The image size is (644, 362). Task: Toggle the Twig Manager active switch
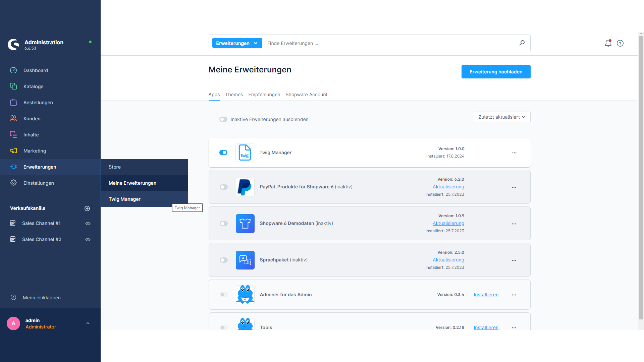(223, 153)
